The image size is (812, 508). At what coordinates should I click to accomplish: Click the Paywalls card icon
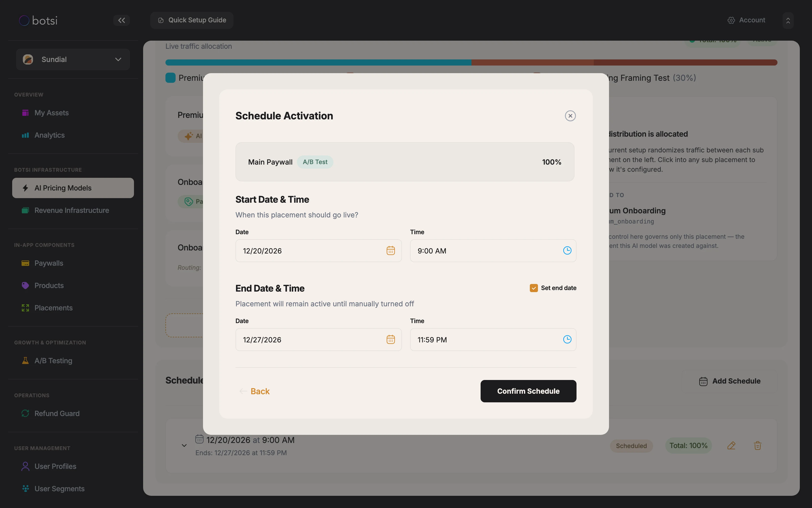25,263
